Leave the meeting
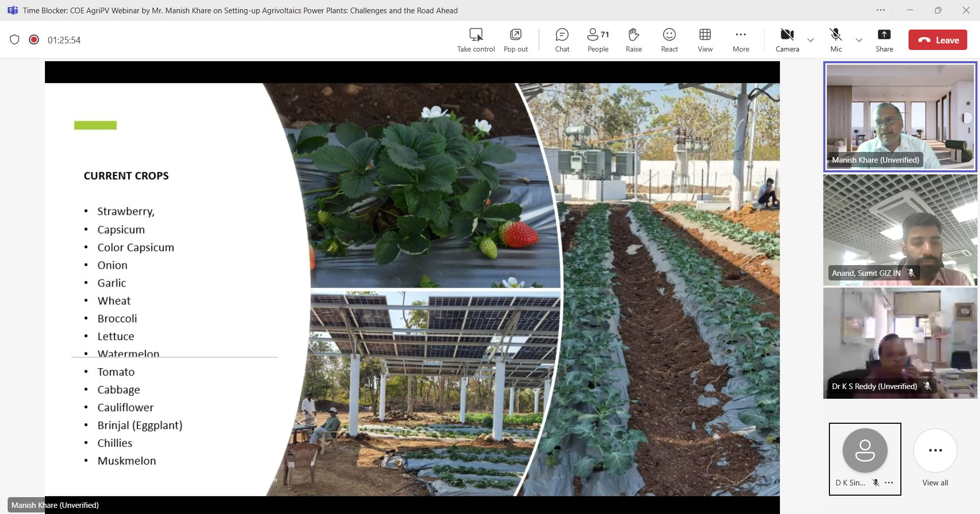 tap(938, 40)
